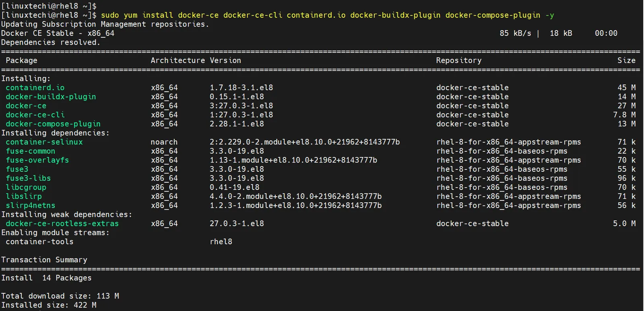644x311 pixels.
Task: Select the 7.8 M size value
Action: pyautogui.click(x=624, y=115)
